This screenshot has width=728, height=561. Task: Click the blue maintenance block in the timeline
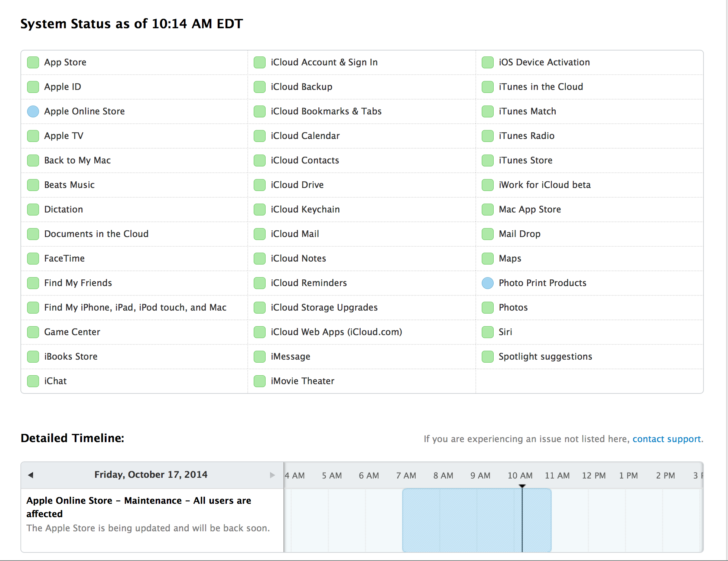tap(477, 520)
